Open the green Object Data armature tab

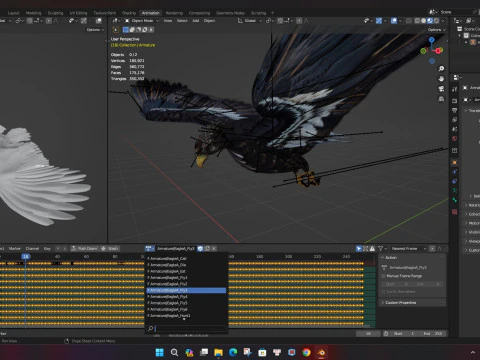(x=454, y=191)
